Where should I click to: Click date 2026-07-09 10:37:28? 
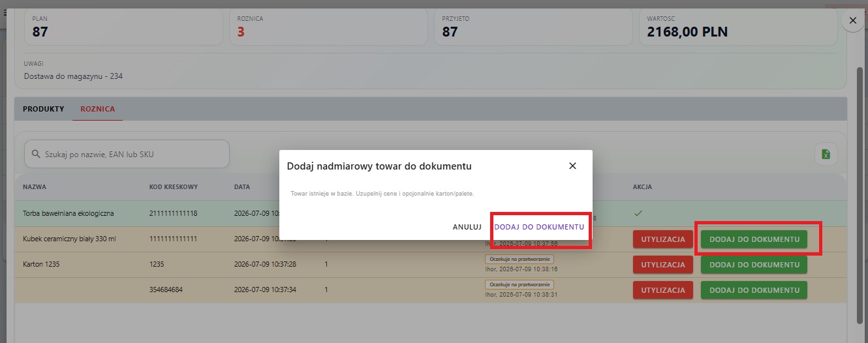(266, 265)
